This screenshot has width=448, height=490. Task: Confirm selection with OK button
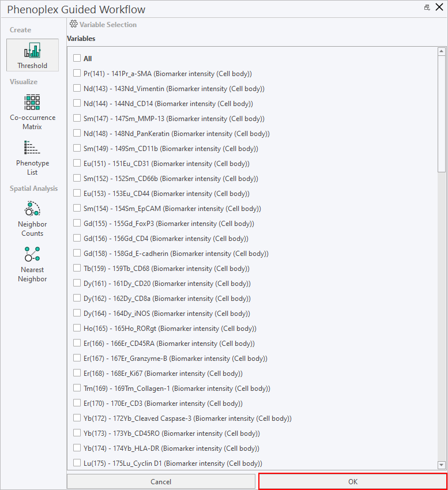click(x=353, y=481)
